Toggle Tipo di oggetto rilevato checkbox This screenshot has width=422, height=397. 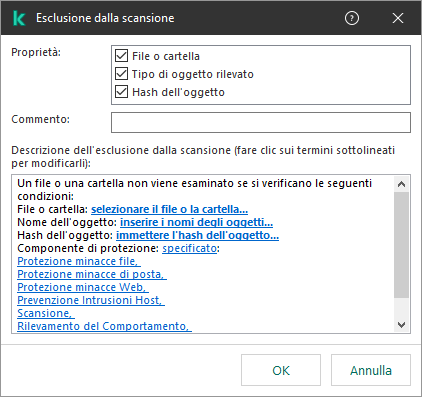coord(121,74)
